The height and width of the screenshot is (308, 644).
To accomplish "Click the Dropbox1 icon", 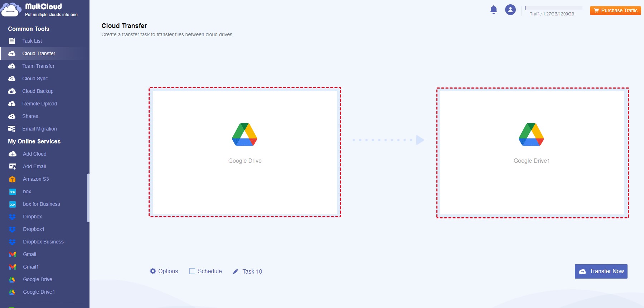I will coord(13,229).
